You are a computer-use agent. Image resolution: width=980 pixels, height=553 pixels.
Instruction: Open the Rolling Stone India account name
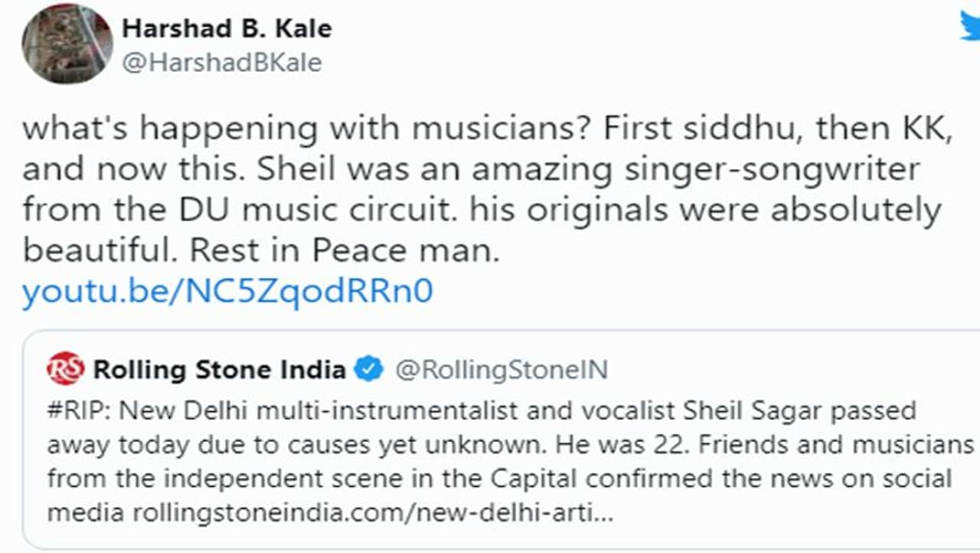[219, 370]
